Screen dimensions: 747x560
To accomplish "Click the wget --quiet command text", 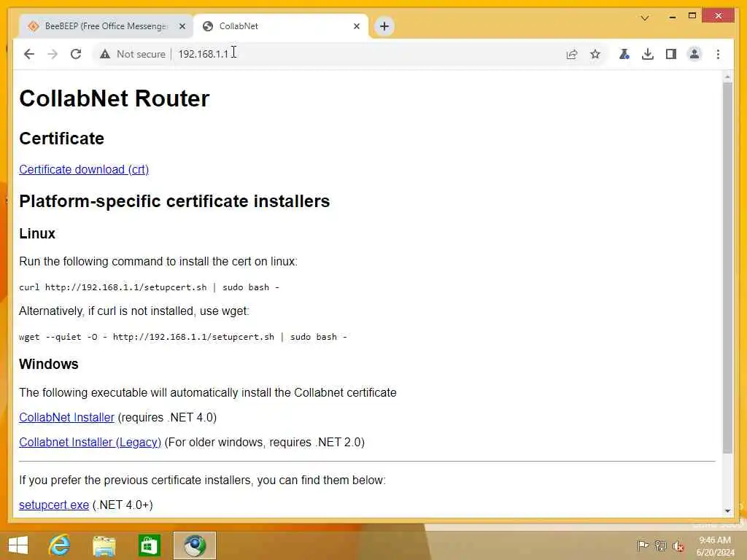I will pyautogui.click(x=183, y=337).
